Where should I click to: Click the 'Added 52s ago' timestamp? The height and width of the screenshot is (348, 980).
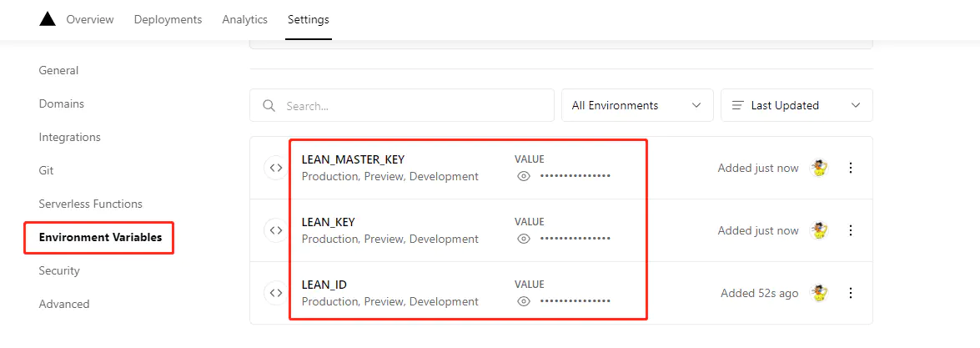pos(759,293)
